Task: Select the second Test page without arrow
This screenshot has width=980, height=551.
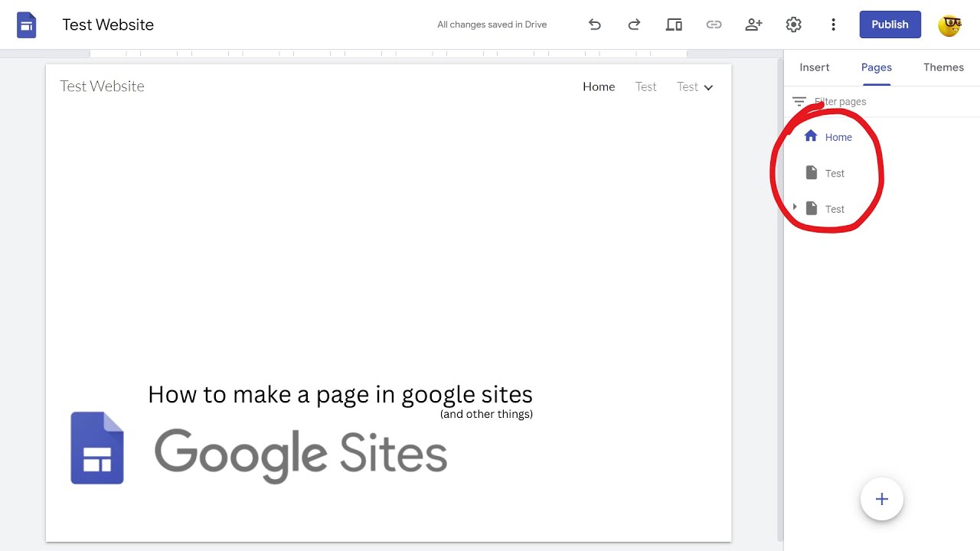Action: coord(835,173)
